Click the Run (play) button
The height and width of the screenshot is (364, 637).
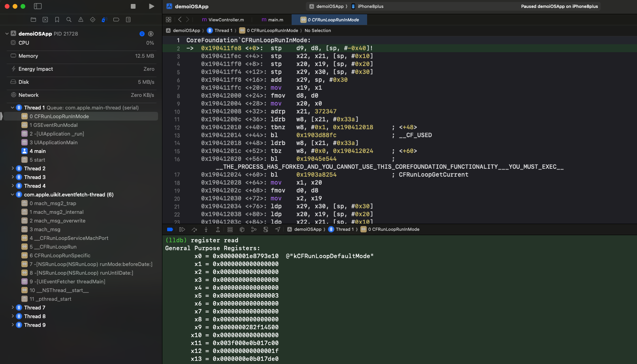[151, 6]
